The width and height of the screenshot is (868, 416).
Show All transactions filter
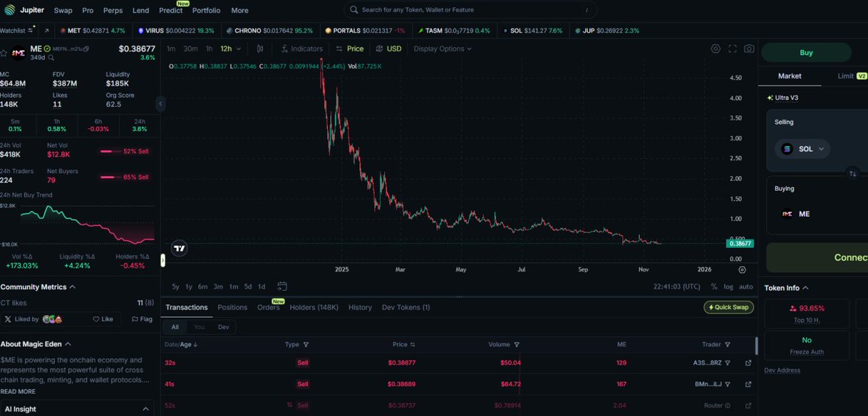[175, 327]
